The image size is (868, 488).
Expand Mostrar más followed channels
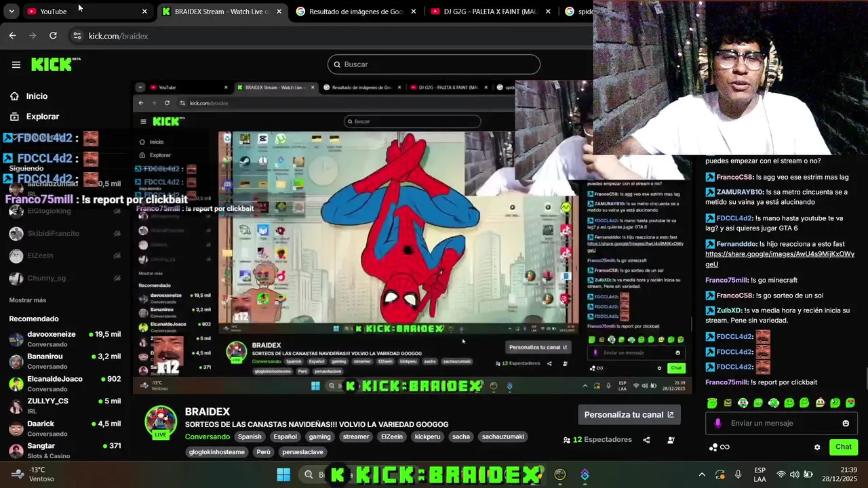pyautogui.click(x=28, y=300)
